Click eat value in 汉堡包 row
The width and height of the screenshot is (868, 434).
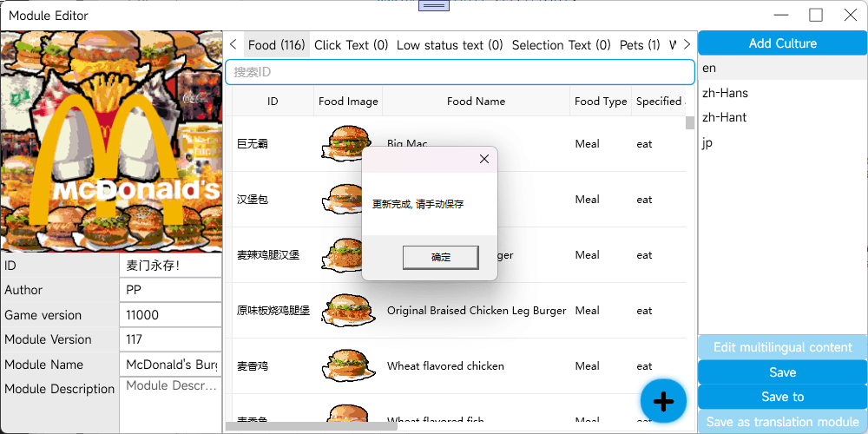[x=644, y=200]
